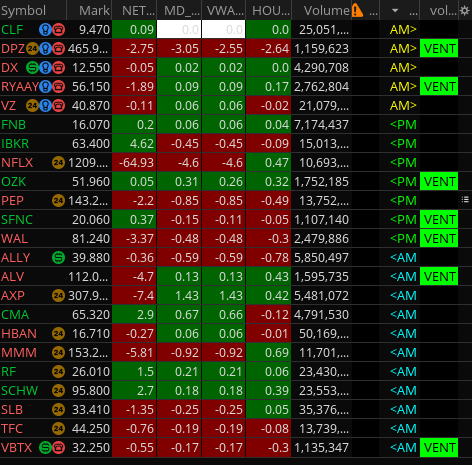Click the red phone icon on DPZ row
Screen dimensions: 472x465
[x=59, y=49]
